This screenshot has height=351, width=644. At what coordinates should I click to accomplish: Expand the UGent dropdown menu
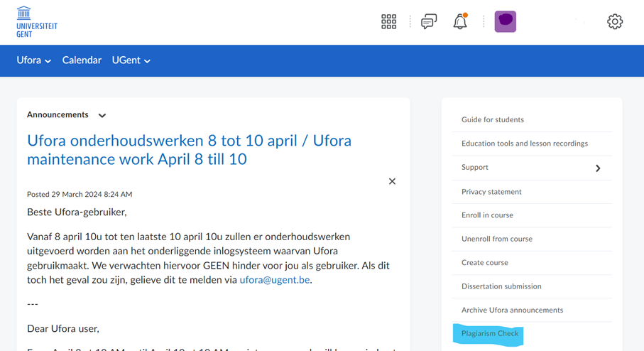131,60
